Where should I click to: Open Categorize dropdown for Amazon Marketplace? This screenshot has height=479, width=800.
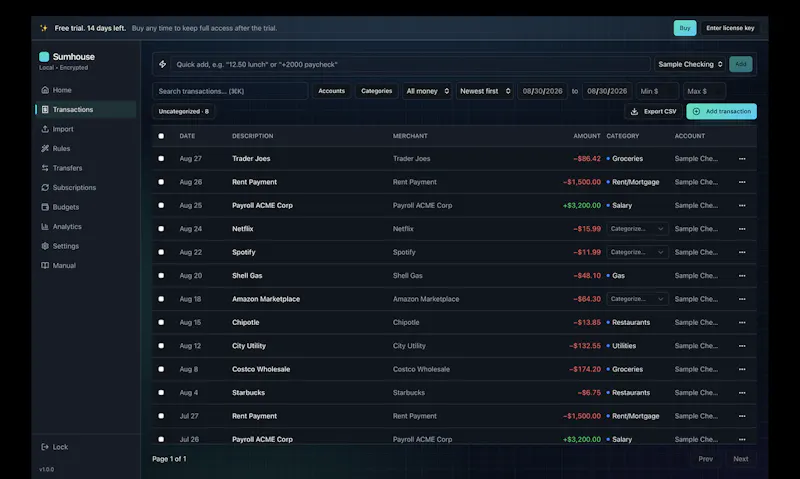(x=637, y=299)
